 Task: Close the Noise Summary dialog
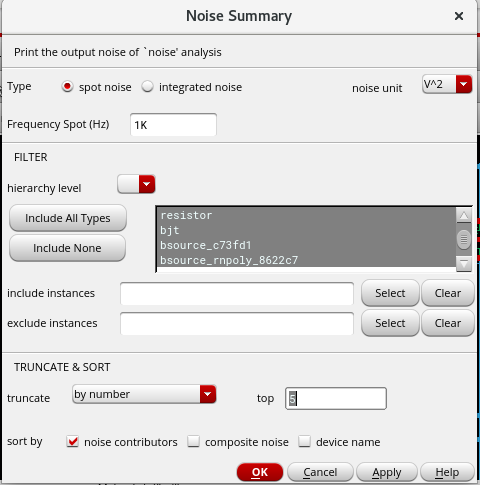pos(459,16)
